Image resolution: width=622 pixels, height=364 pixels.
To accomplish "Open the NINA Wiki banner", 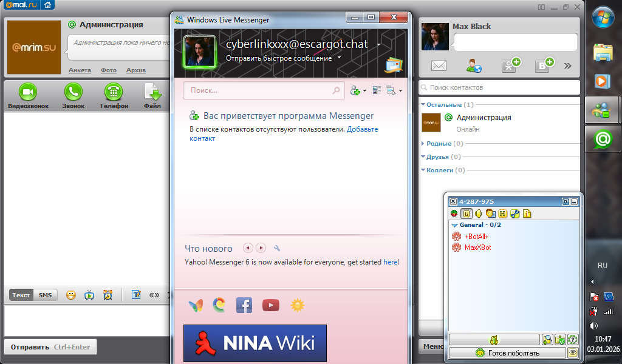I will pos(255,343).
